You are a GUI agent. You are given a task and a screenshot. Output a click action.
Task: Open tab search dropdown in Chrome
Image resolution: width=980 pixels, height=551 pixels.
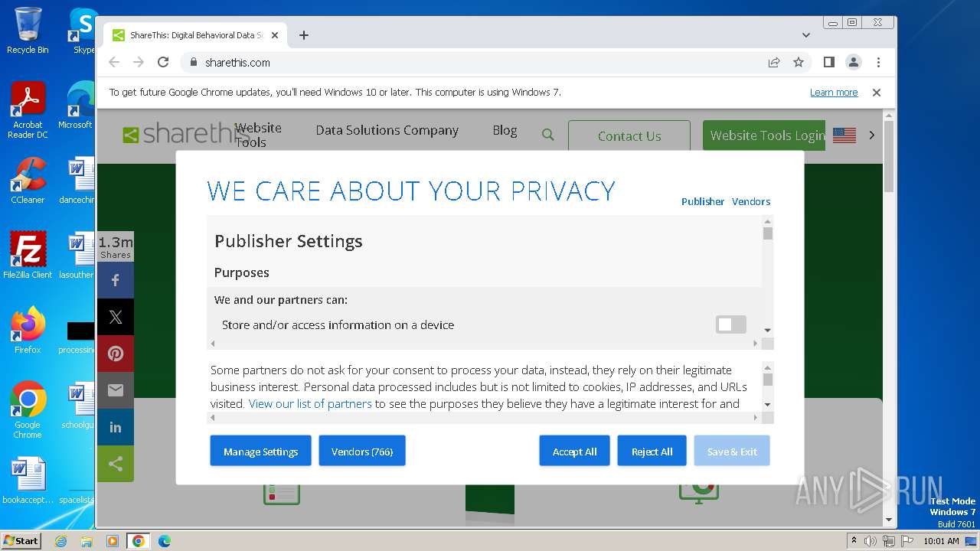(x=806, y=35)
